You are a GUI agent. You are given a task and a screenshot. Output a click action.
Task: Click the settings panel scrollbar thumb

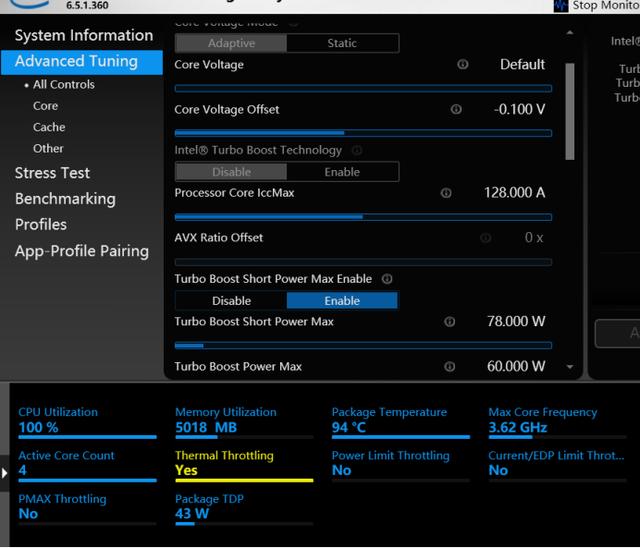[570, 111]
